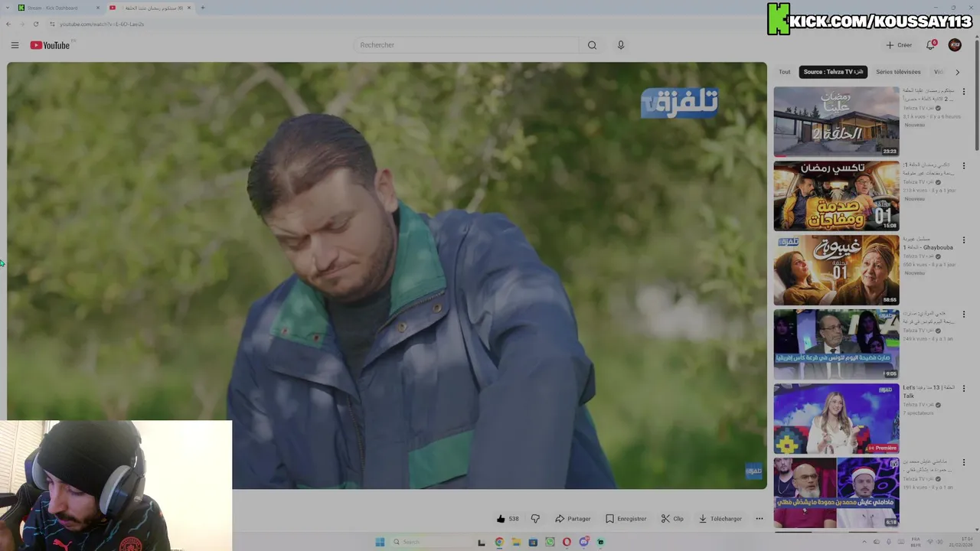The width and height of the screenshot is (980, 551).
Task: Open File Explorer from the taskbar
Action: [x=516, y=542]
